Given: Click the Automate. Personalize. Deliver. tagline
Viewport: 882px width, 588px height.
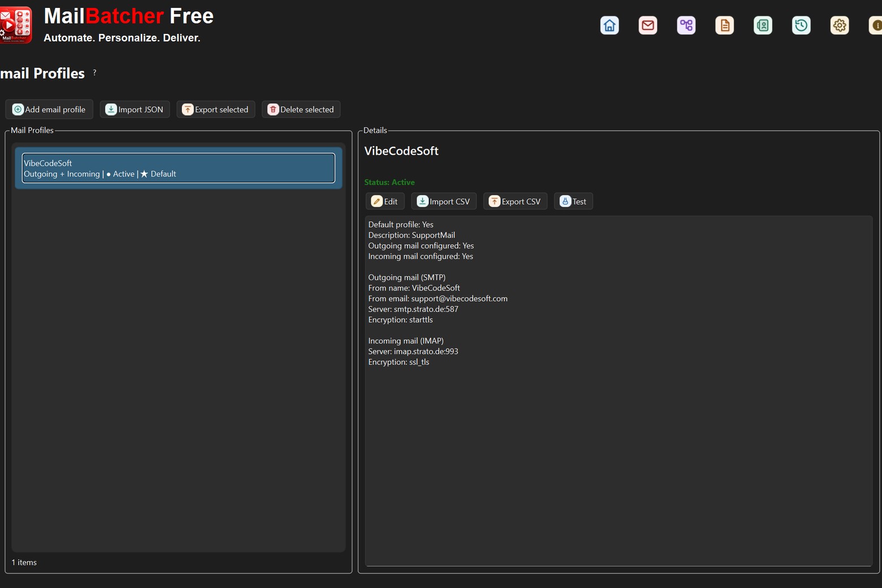Looking at the screenshot, I should click(122, 38).
